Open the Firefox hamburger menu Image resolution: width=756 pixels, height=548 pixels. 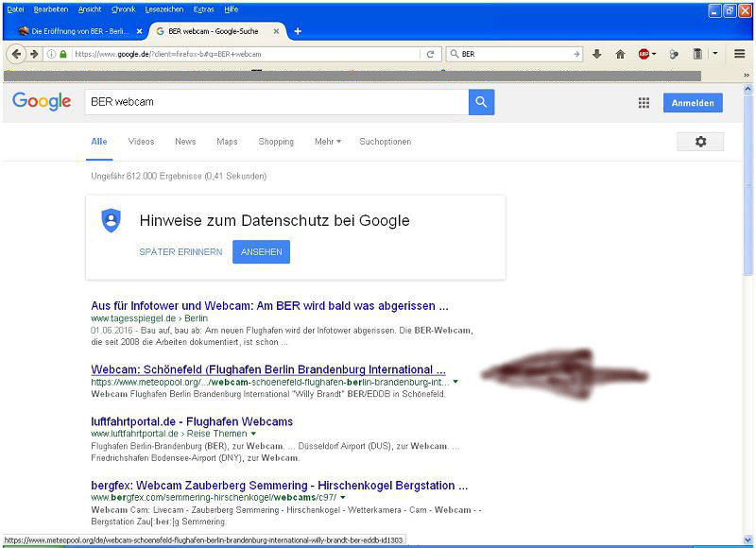[740, 54]
